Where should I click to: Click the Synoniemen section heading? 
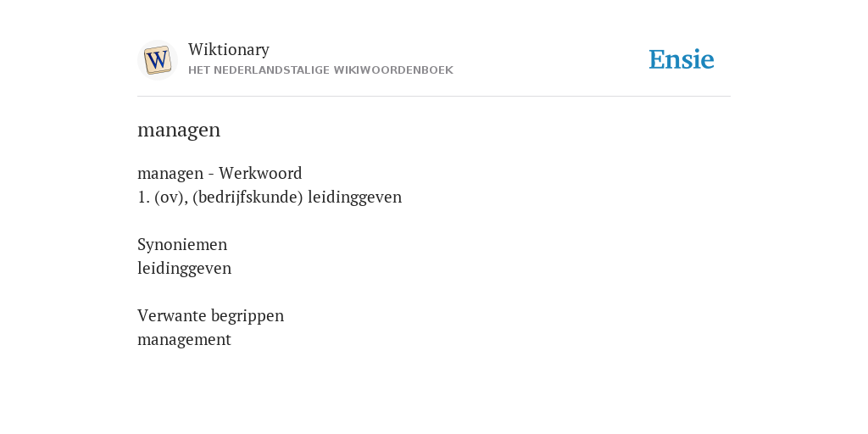(182, 244)
